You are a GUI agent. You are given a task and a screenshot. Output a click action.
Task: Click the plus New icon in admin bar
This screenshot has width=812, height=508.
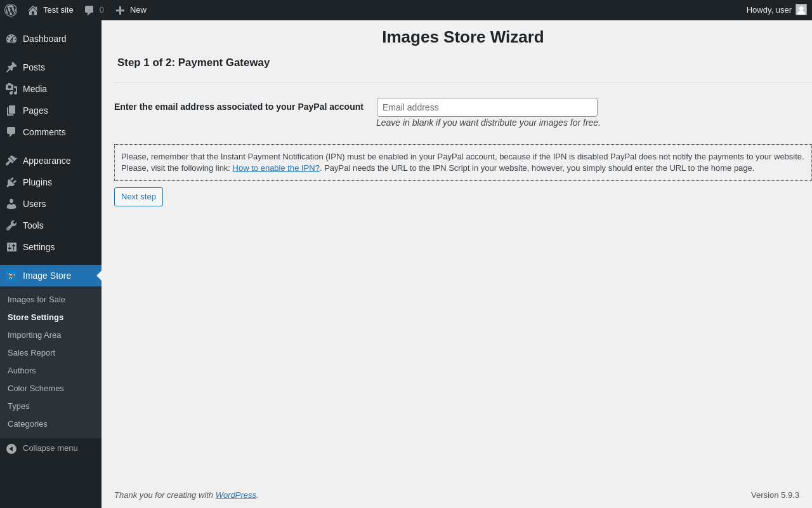tap(120, 10)
